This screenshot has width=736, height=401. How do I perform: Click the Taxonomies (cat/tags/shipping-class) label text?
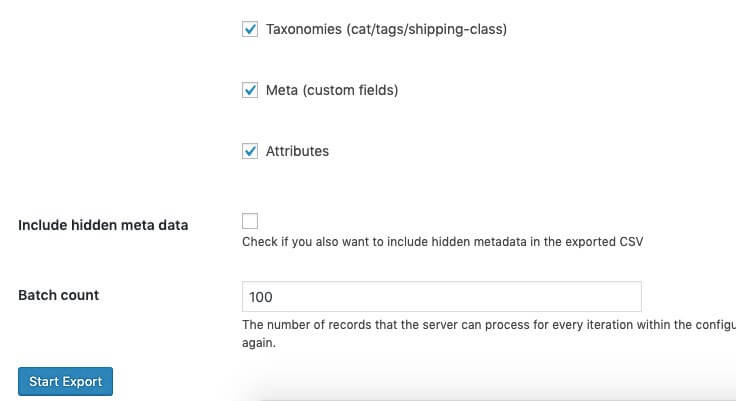[x=386, y=29]
